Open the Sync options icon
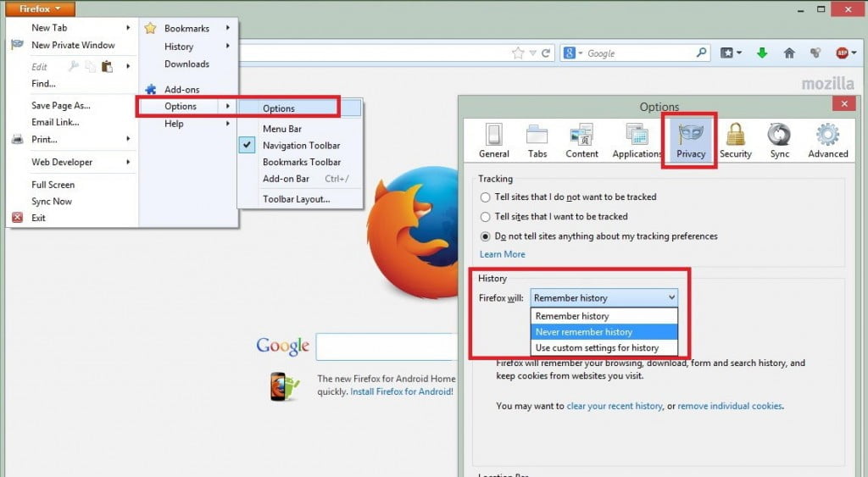 pos(780,141)
